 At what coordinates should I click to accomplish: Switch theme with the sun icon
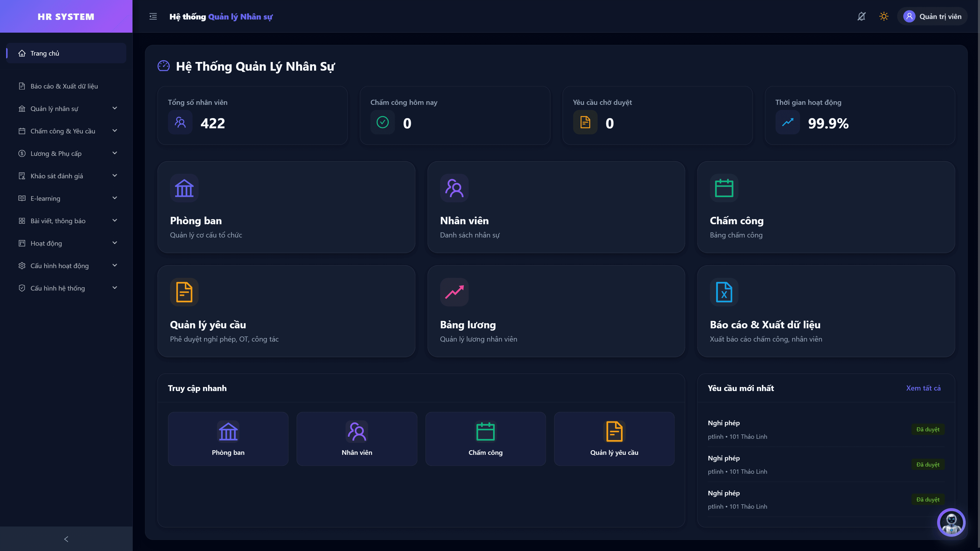click(884, 16)
